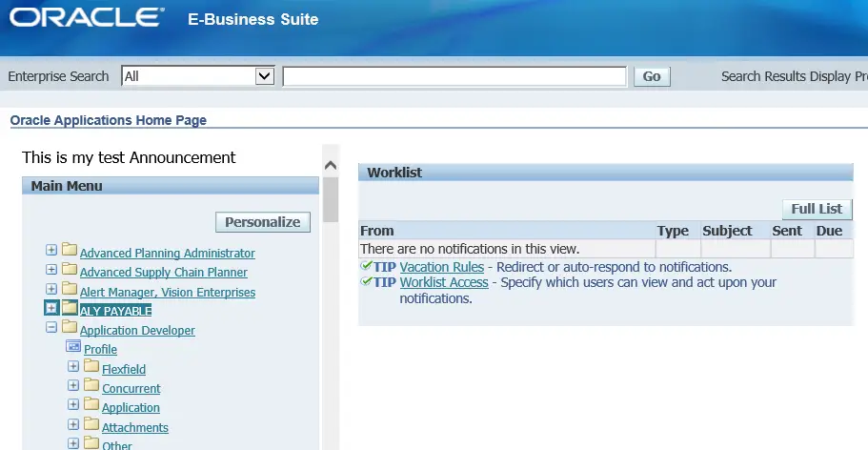868x450 pixels.
Task: Click the Worklist Access tip checkmark icon
Action: [x=366, y=281]
